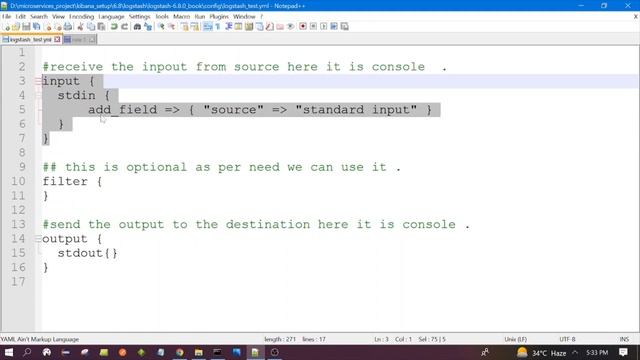Screen dimensions: 640x360
Task: Click the INS status bar indicator
Action: [x=624, y=339]
